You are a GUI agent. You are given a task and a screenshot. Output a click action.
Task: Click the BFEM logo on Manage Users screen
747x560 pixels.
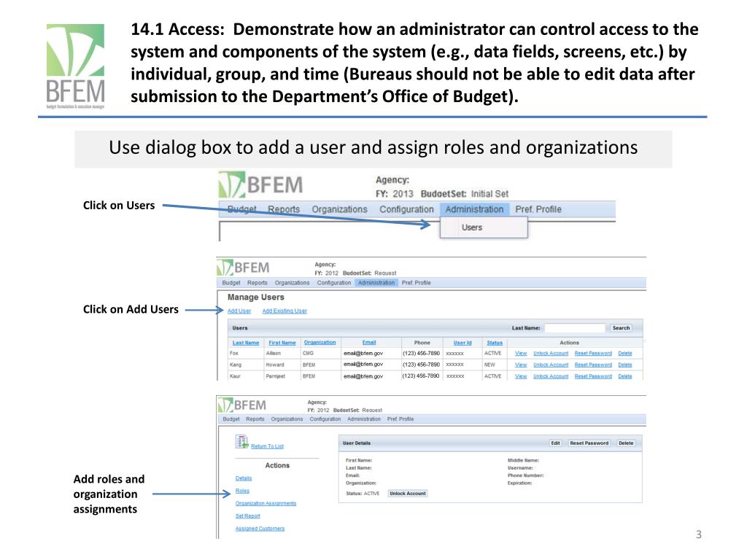pyautogui.click(x=244, y=268)
